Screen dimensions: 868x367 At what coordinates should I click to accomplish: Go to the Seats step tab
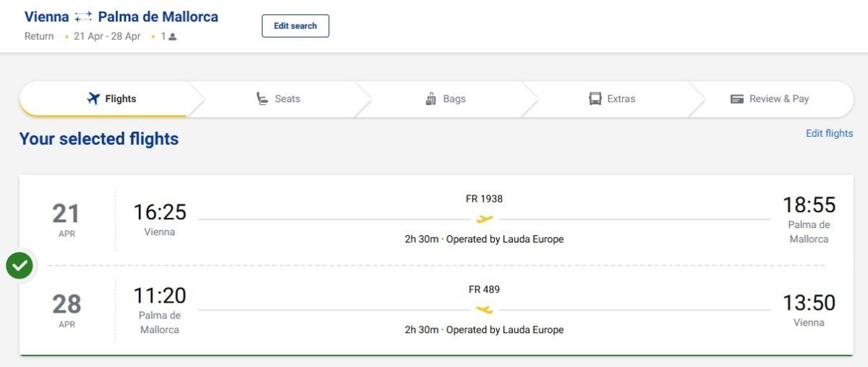coord(278,99)
